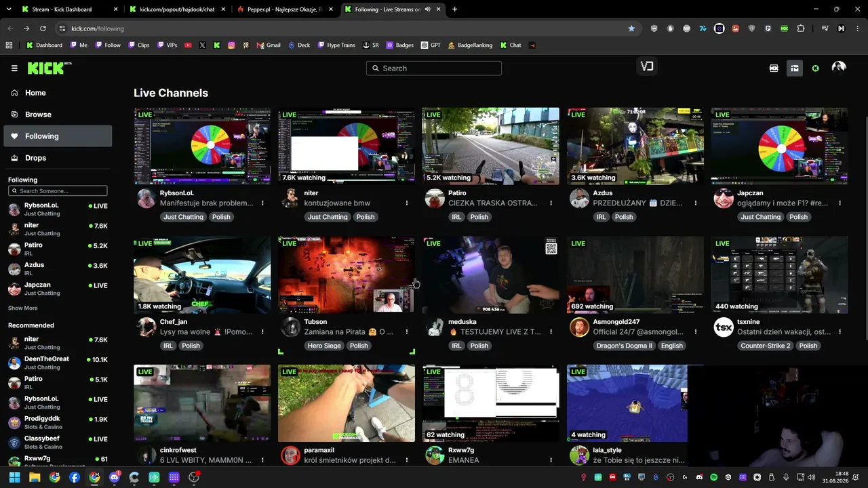Click tsxnine channel avatar
Viewport: 868px width, 488px height.
pos(724,327)
